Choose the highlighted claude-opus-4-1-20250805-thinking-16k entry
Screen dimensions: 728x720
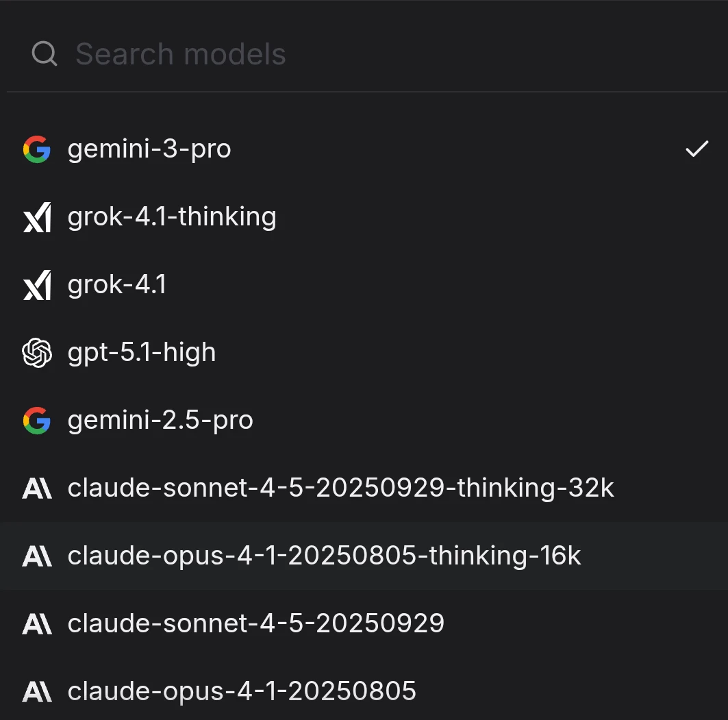324,556
